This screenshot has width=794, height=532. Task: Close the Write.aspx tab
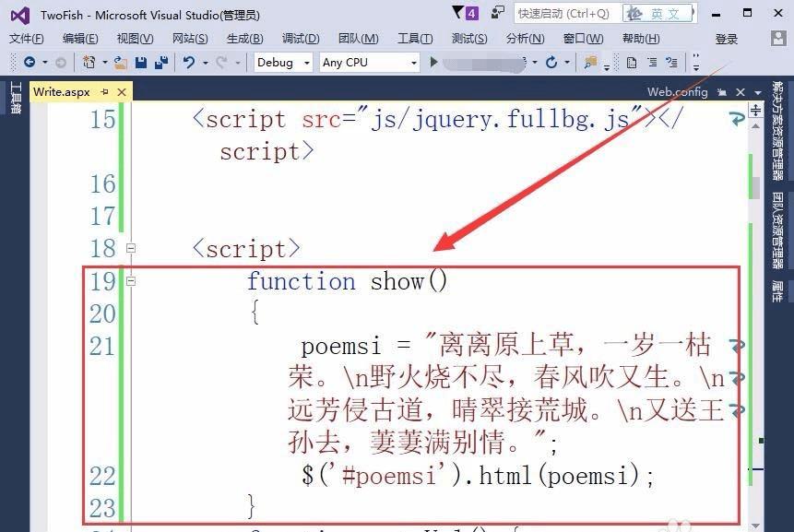[x=122, y=92]
